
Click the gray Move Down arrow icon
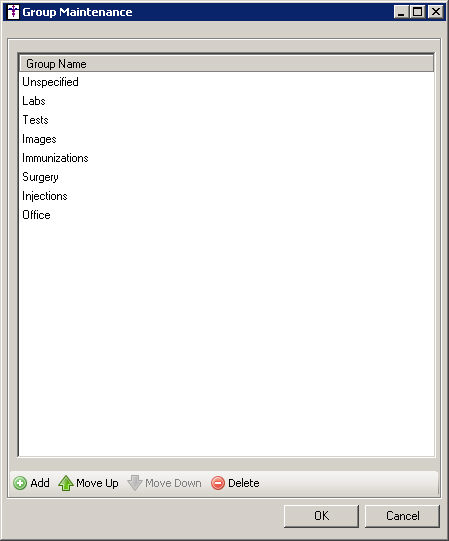(135, 483)
